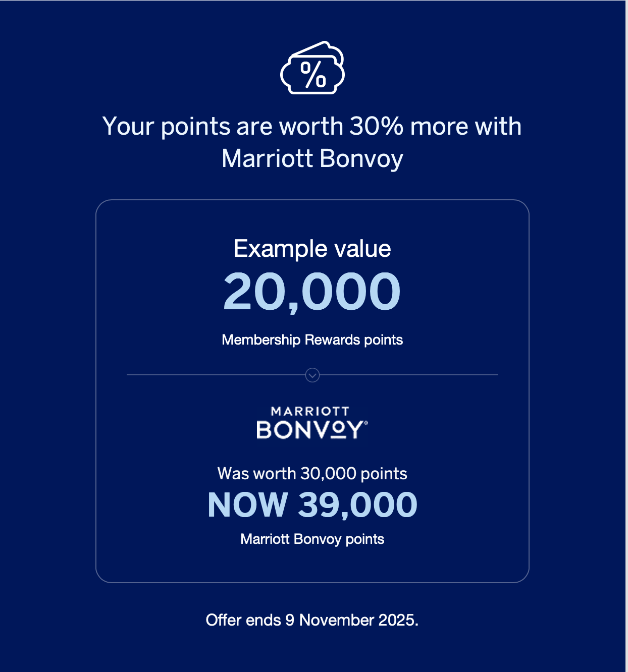The height and width of the screenshot is (672, 628).
Task: Click the 'Membership Rewards points' text
Action: tap(312, 340)
